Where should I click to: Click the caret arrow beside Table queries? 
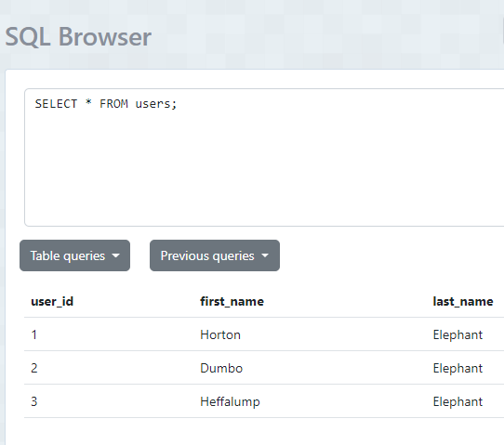tap(115, 255)
